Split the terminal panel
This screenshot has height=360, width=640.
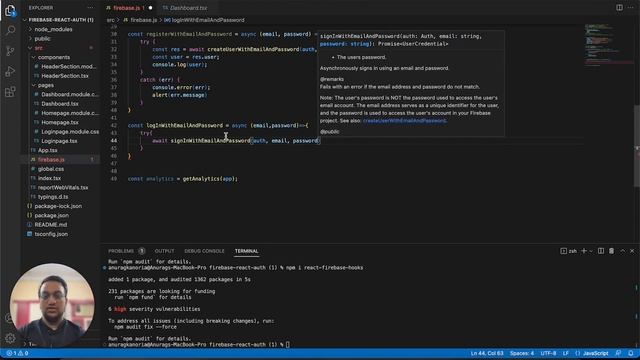point(601,251)
